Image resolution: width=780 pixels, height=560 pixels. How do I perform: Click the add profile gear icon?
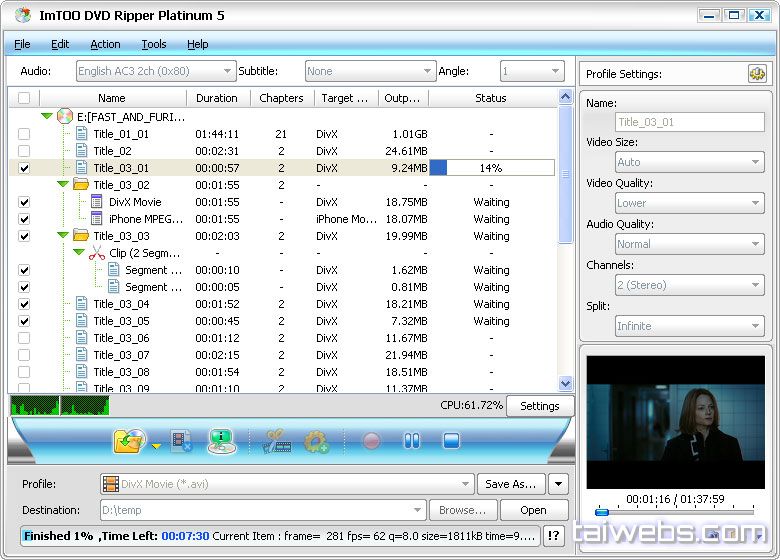[316, 441]
